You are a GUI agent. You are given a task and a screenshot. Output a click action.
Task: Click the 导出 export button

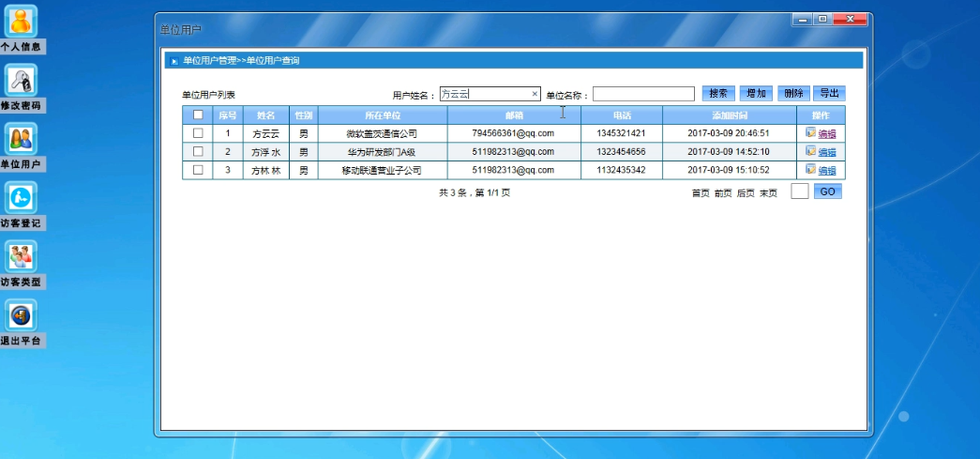(829, 93)
